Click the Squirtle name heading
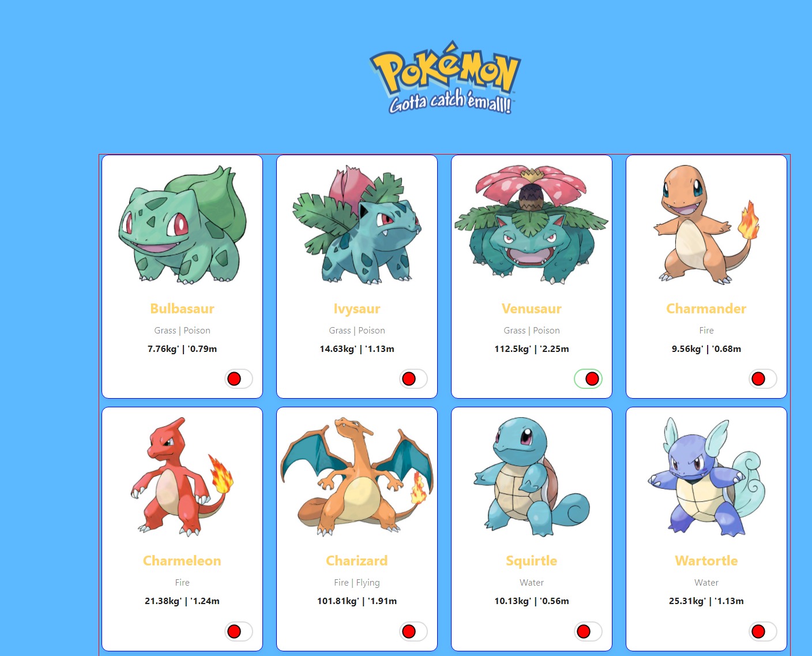 coord(532,561)
